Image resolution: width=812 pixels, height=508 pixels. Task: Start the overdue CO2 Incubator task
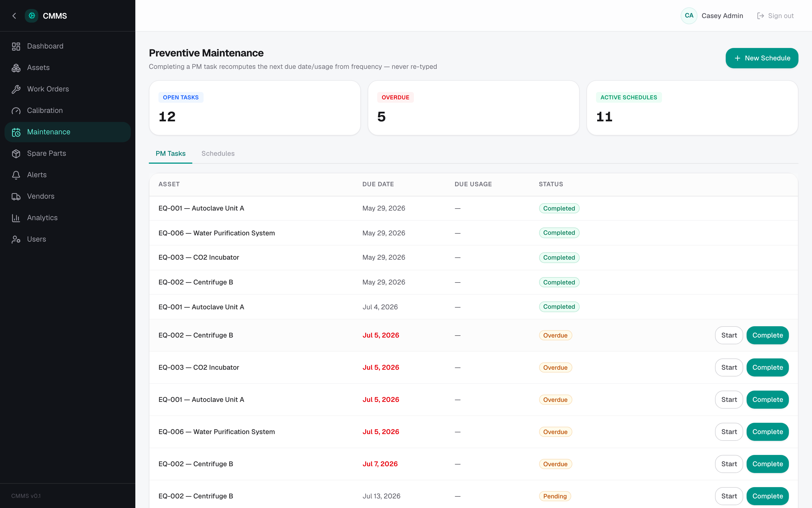729,367
